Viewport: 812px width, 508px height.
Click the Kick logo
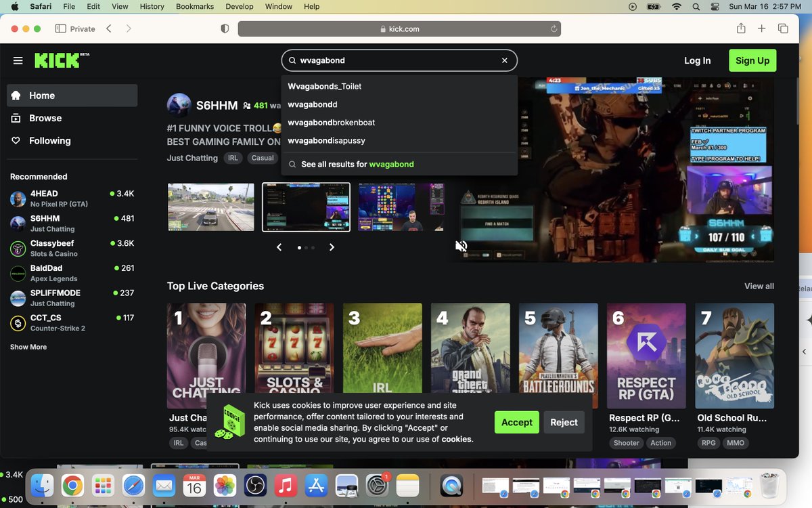point(62,60)
